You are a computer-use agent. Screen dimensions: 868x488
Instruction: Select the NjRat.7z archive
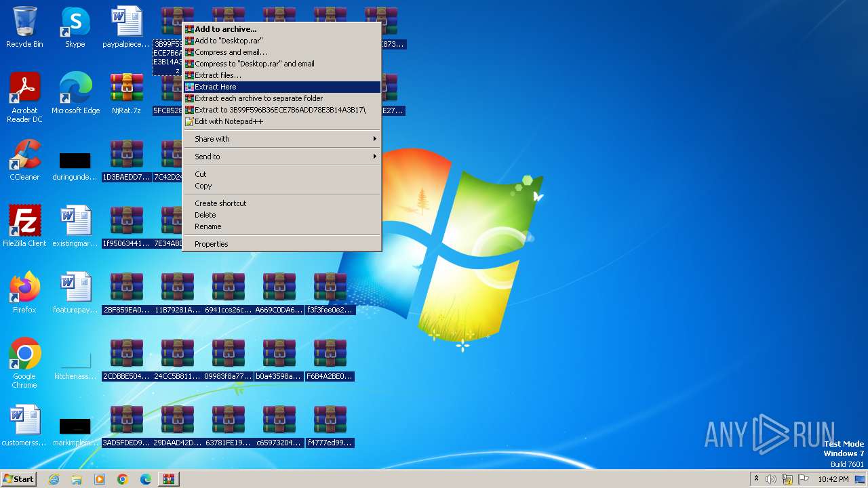[126, 94]
